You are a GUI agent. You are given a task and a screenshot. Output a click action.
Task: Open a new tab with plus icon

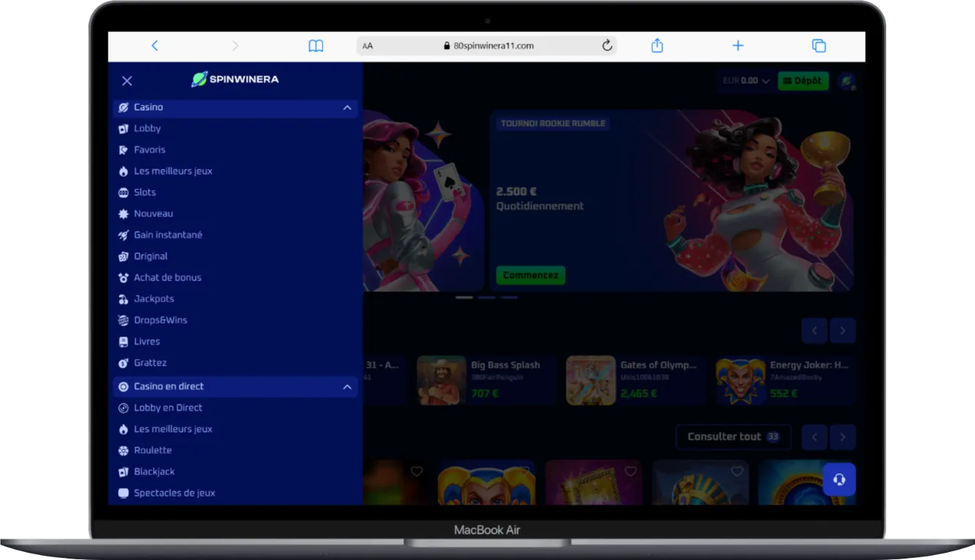click(x=738, y=46)
